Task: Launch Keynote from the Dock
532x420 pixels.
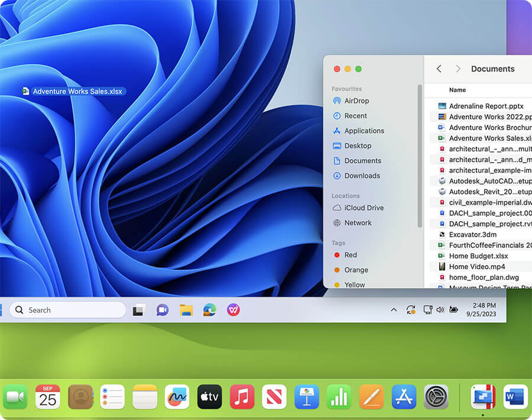Action: click(307, 397)
